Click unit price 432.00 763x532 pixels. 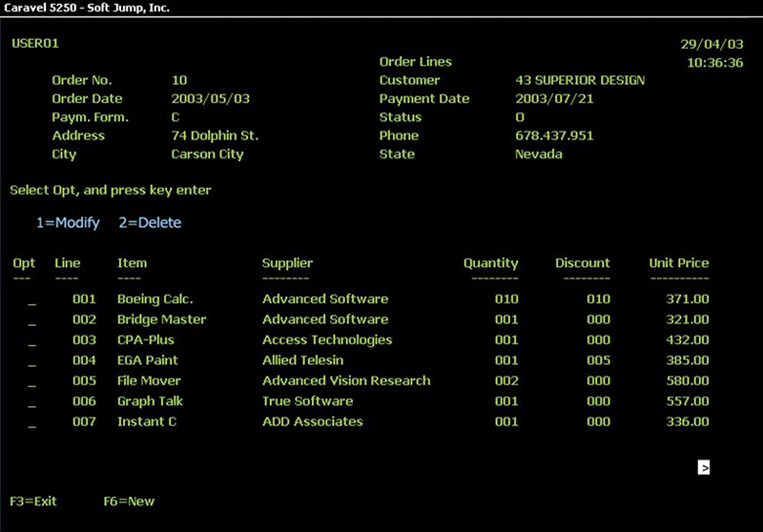pos(688,340)
